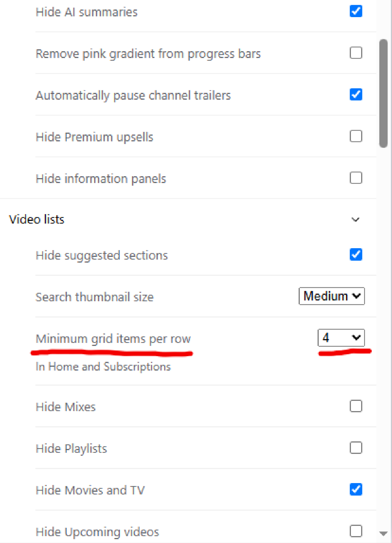The width and height of the screenshot is (392, 543).
Task: Collapse Video lists section chevron
Action: (x=355, y=220)
